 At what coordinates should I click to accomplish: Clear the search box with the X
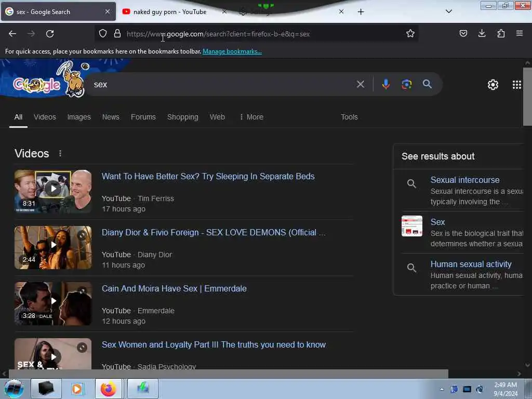pyautogui.click(x=361, y=84)
